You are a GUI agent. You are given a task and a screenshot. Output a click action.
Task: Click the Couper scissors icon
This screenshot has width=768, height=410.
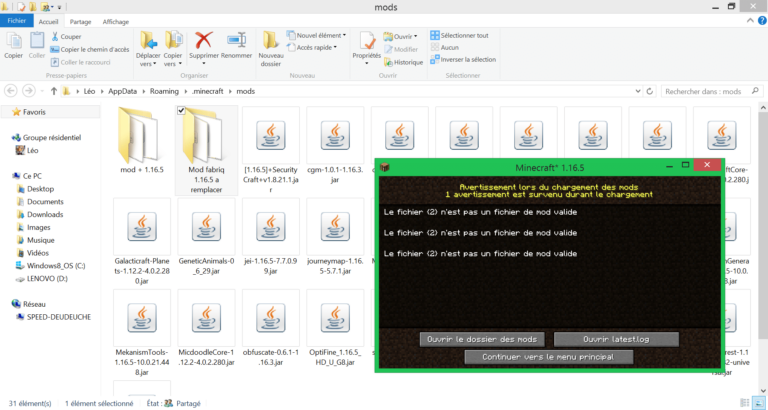coord(53,36)
